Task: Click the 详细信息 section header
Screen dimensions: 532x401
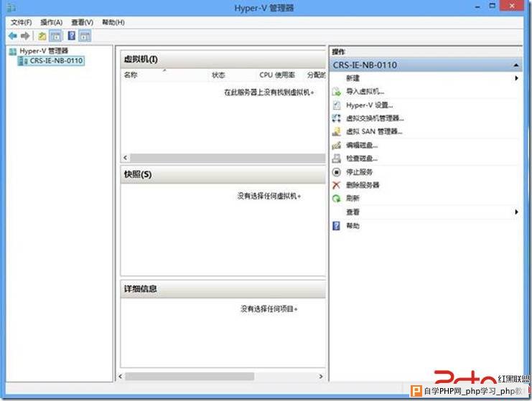Action: pos(223,289)
